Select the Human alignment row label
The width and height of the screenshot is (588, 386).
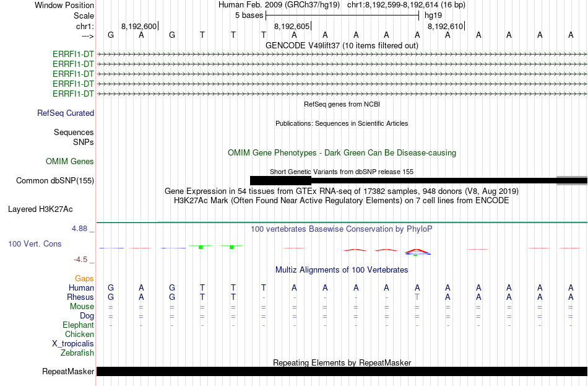click(81, 287)
